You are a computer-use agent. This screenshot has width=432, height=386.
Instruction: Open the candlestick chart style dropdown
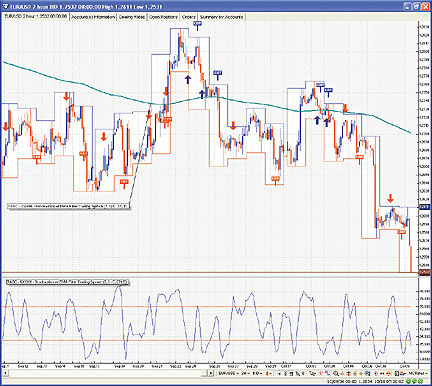pyautogui.click(x=269, y=373)
